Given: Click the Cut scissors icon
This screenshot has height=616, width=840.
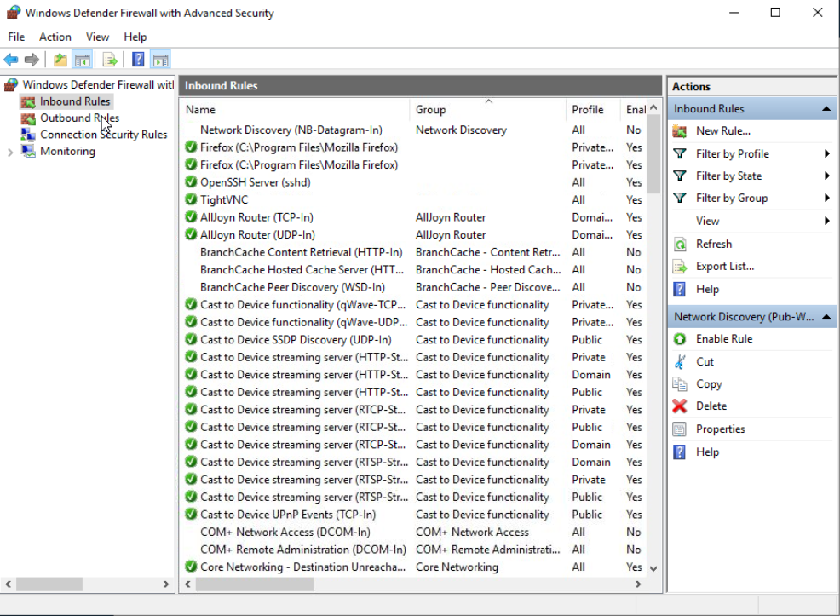Looking at the screenshot, I should pos(680,361).
